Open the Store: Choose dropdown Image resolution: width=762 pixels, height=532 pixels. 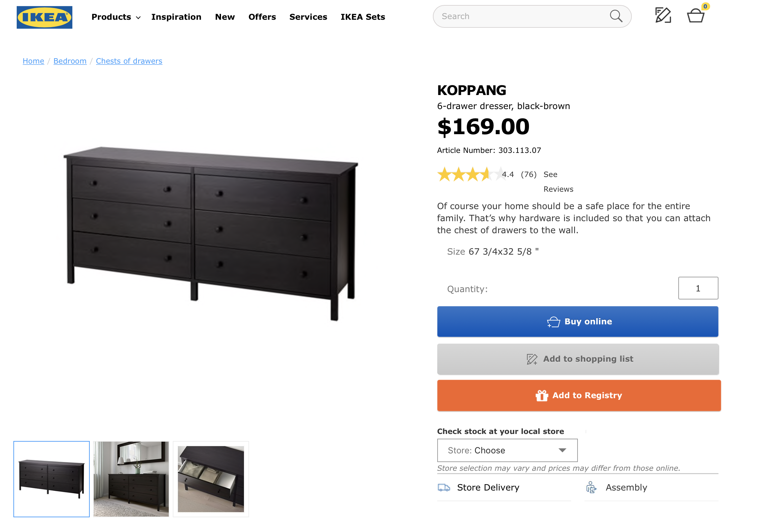click(x=507, y=450)
